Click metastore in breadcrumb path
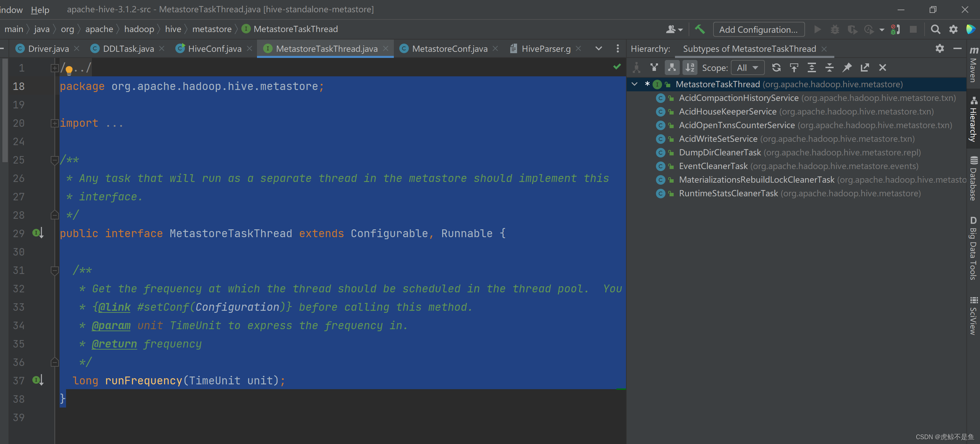This screenshot has height=444, width=980. coord(212,29)
